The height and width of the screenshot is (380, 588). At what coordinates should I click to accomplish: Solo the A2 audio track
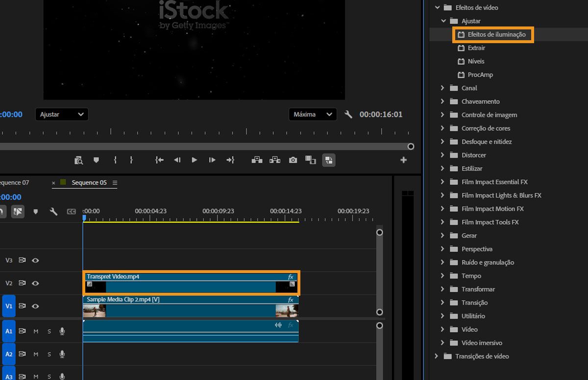(49, 354)
